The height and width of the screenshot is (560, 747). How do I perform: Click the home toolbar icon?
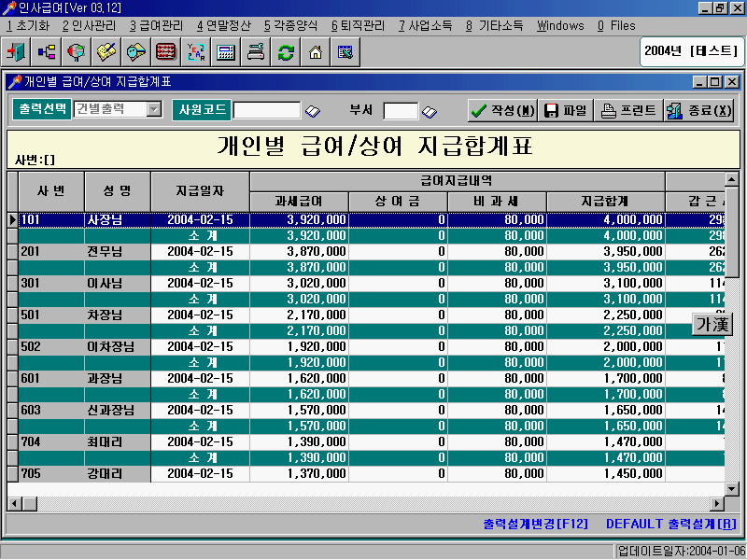tap(316, 52)
